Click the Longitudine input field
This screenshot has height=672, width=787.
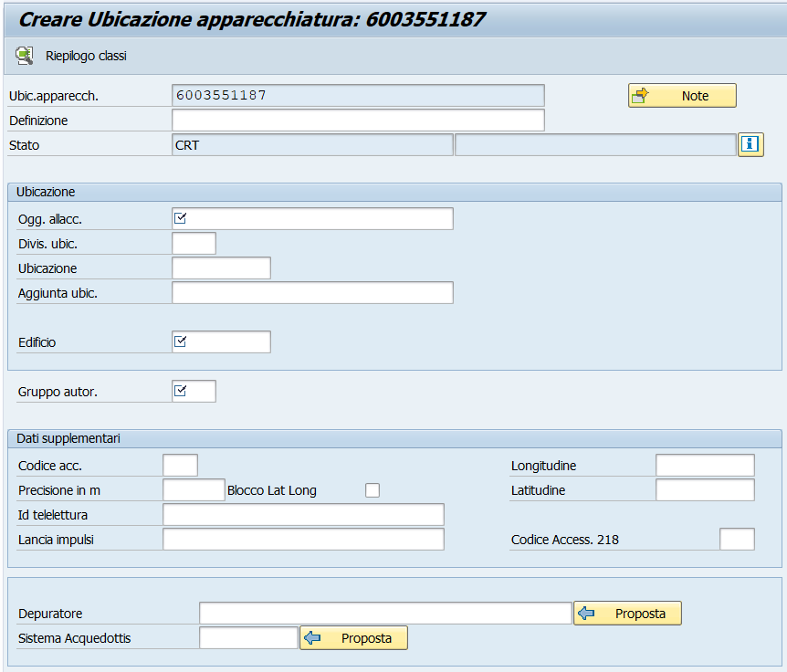(705, 466)
